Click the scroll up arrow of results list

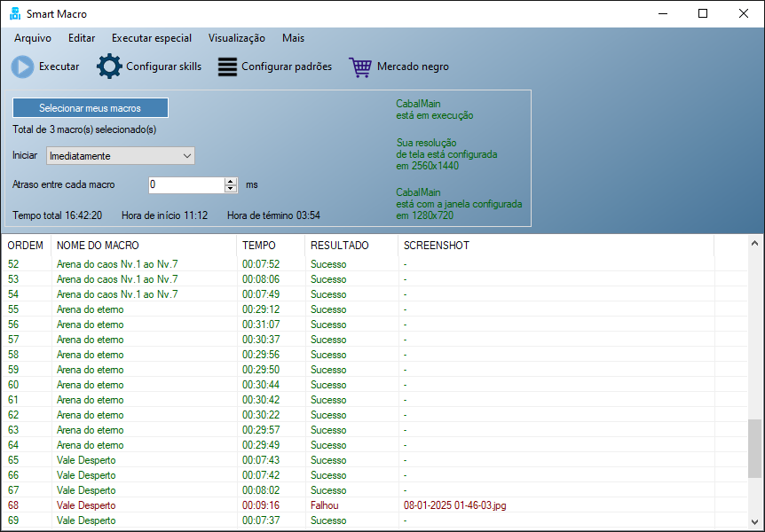754,243
